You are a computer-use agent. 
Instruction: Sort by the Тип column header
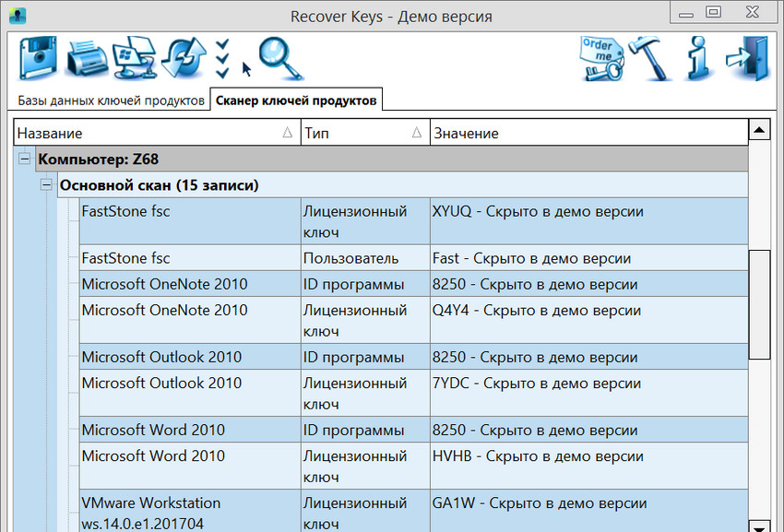point(365,133)
